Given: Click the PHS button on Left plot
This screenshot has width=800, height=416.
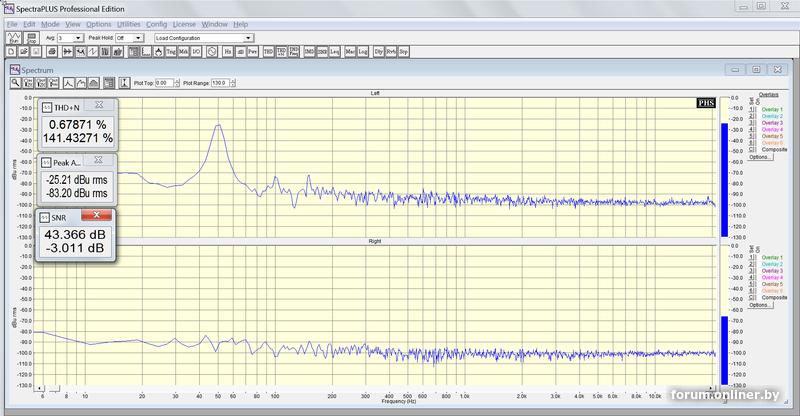Looking at the screenshot, I should (x=706, y=103).
